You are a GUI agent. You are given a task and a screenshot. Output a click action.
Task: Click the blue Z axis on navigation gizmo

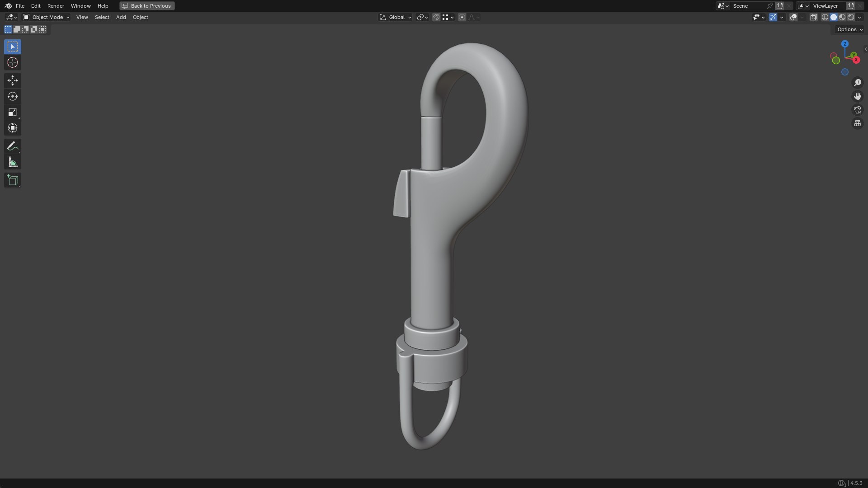845,44
